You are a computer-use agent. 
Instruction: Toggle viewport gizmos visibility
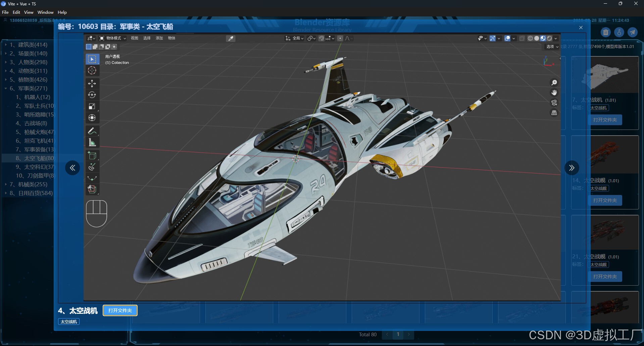tap(492, 38)
